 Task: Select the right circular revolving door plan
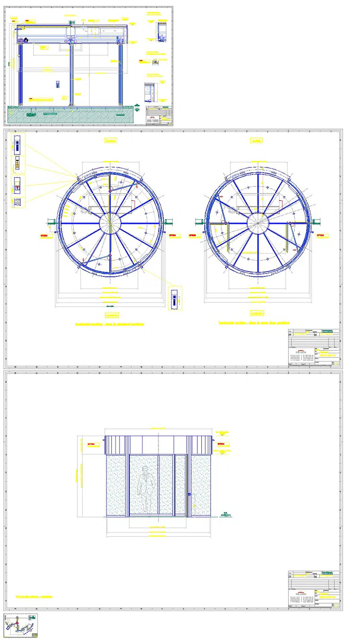tap(257, 224)
